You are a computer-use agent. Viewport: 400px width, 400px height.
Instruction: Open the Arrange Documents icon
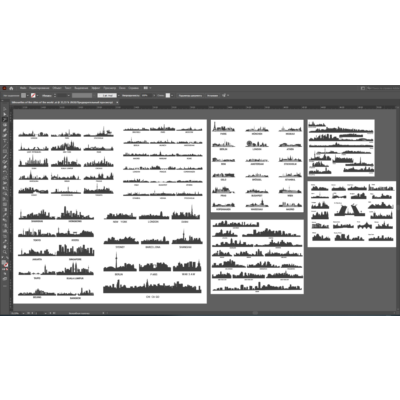(146, 88)
